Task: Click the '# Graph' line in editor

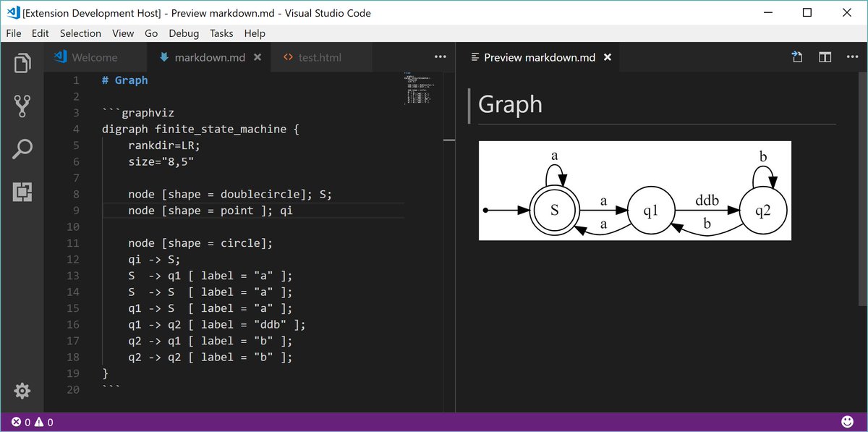Action: (x=124, y=80)
